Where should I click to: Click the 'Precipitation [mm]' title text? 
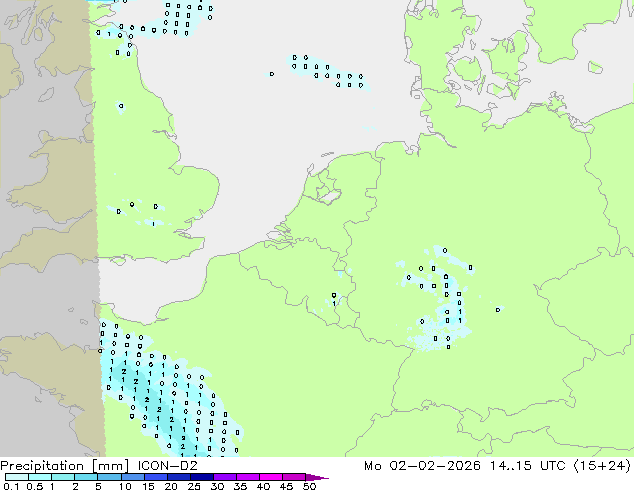click(x=64, y=466)
